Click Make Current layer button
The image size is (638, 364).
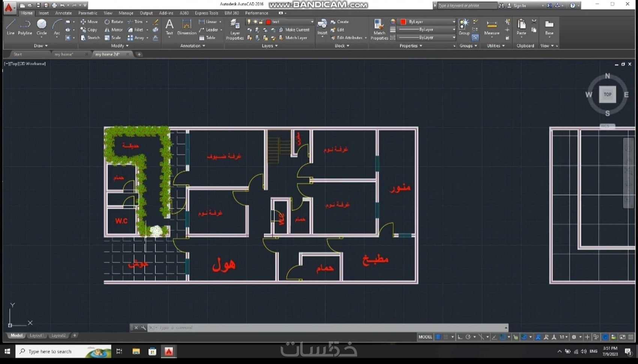(x=294, y=30)
